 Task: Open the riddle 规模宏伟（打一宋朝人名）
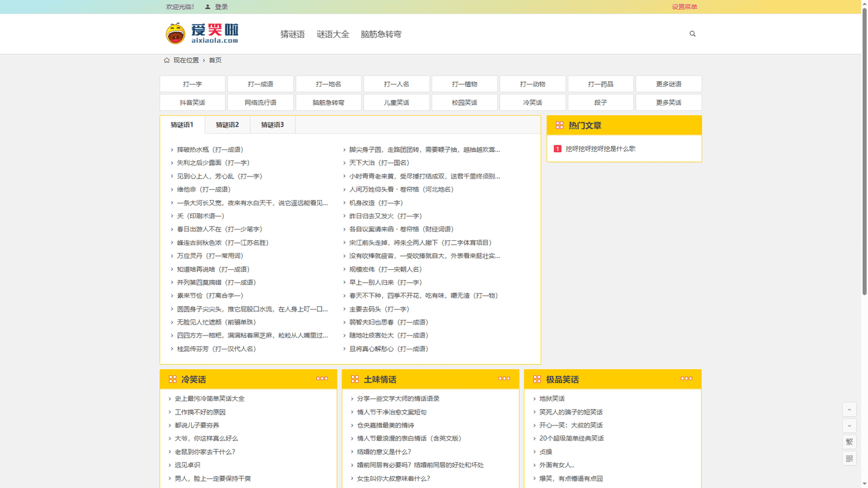click(x=386, y=269)
